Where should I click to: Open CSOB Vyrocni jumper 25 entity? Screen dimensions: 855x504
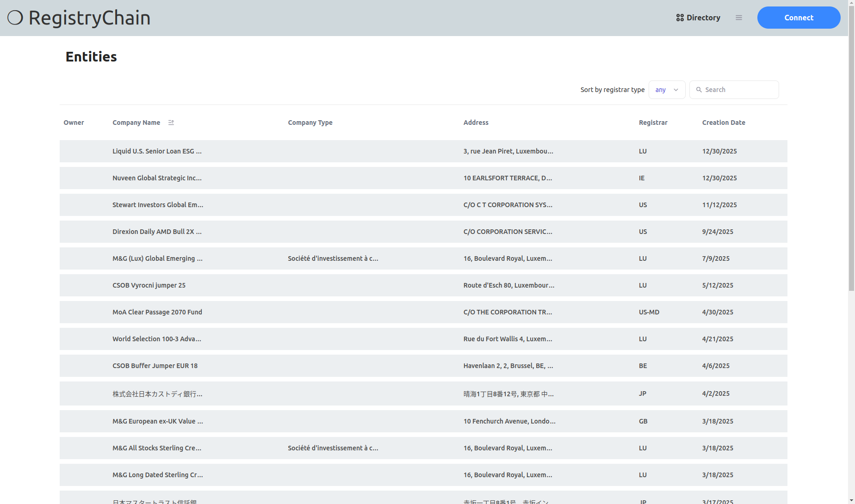(x=423, y=285)
